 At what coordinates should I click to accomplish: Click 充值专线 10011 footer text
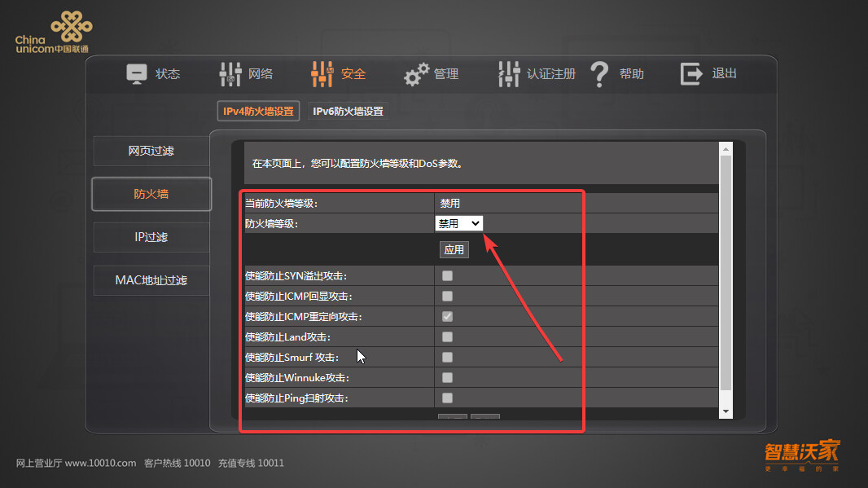251,463
